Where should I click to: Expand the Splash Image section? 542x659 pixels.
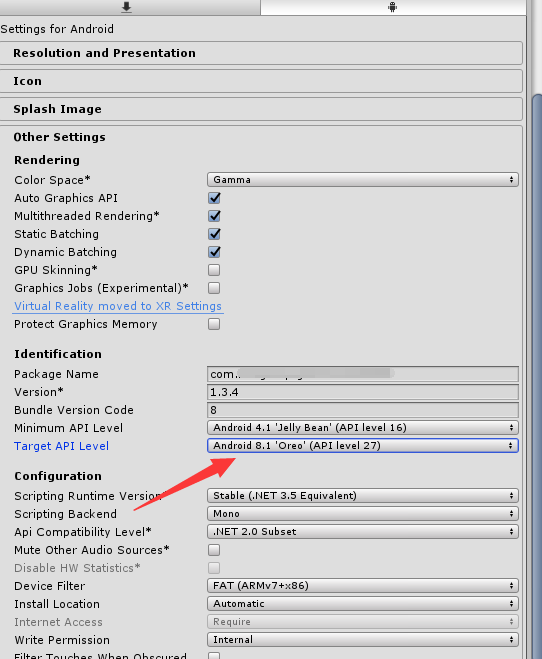pos(260,109)
